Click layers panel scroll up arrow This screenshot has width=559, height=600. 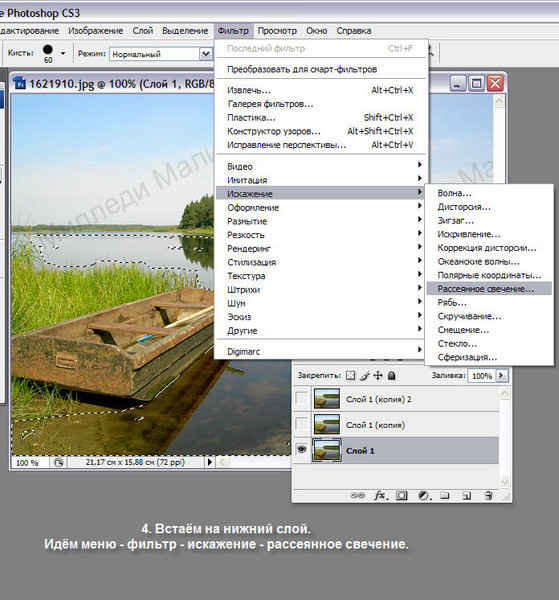click(505, 393)
